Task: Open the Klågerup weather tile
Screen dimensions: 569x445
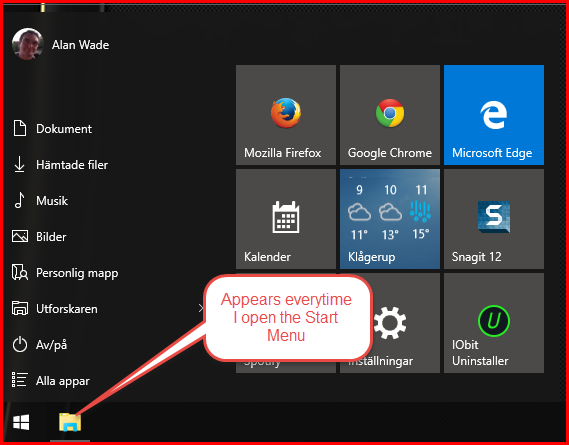Action: pyautogui.click(x=390, y=219)
